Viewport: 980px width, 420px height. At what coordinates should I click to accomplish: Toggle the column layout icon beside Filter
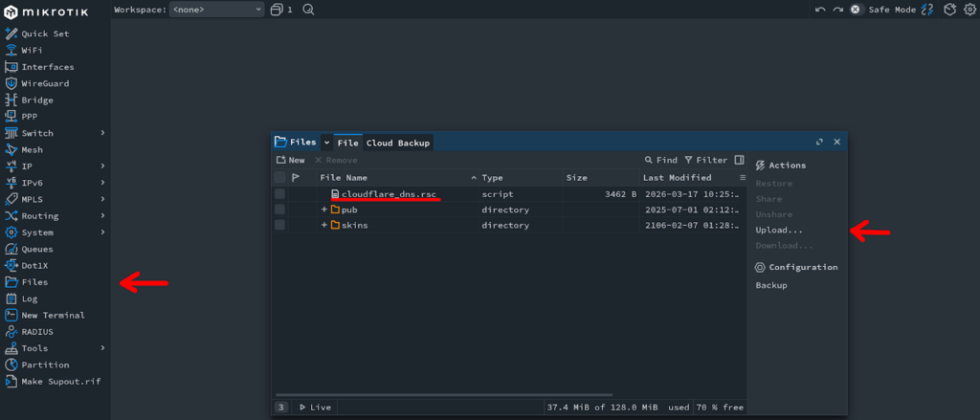739,160
